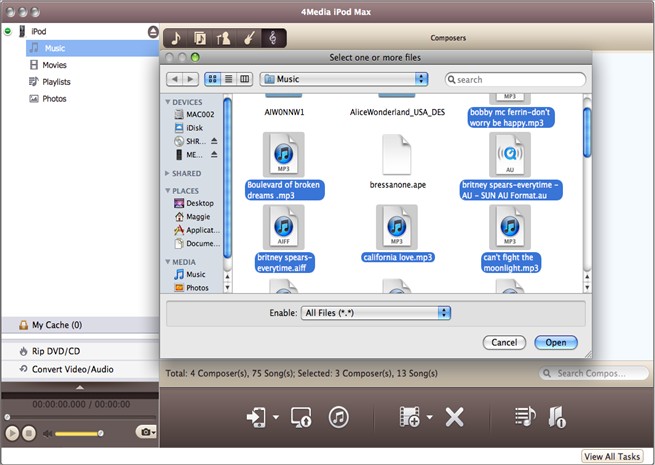655x465 pixels.
Task: Switch file dialog to list view
Action: [228, 79]
